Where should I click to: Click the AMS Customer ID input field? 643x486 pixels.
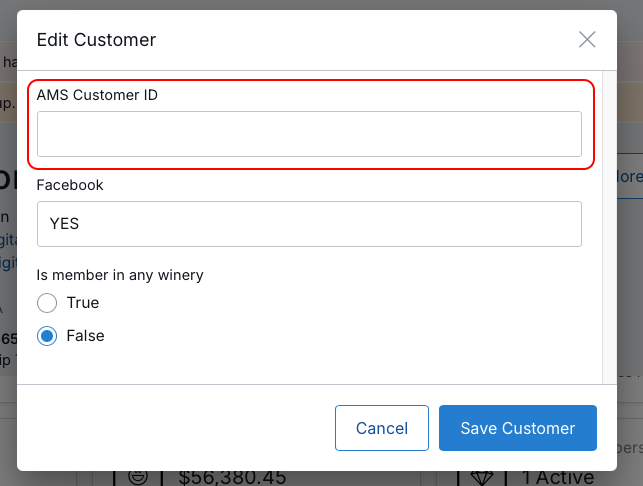pyautogui.click(x=309, y=134)
